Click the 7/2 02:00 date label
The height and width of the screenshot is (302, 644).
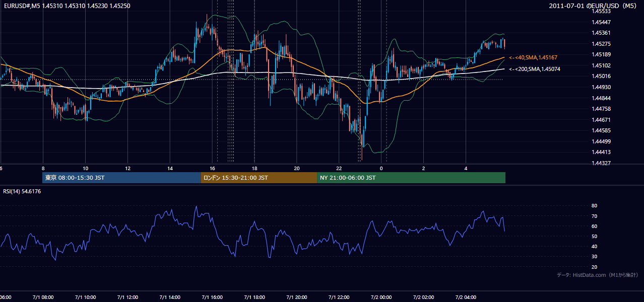point(424,297)
